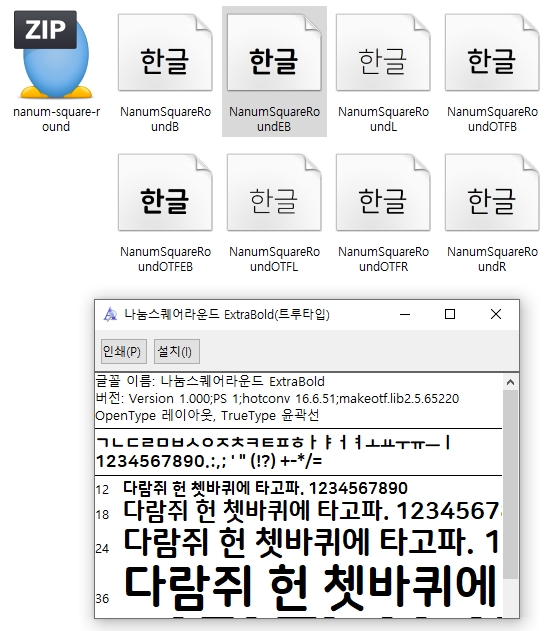Select the NanumSquareRoundR font file icon

pyautogui.click(x=492, y=193)
